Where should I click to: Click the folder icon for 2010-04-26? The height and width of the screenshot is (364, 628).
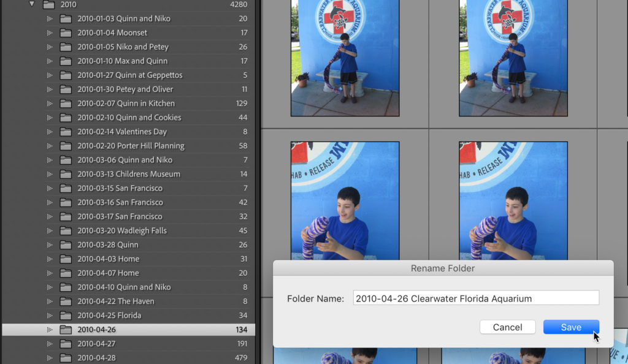pos(66,330)
